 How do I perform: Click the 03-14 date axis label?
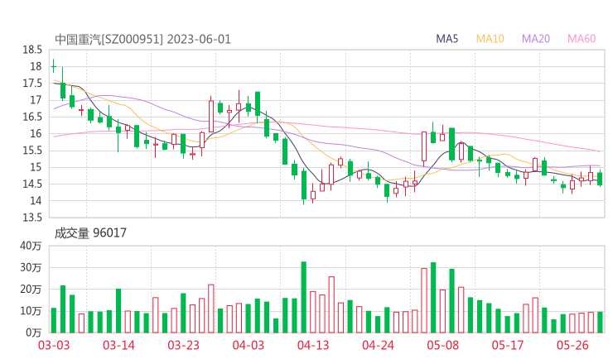pos(118,345)
